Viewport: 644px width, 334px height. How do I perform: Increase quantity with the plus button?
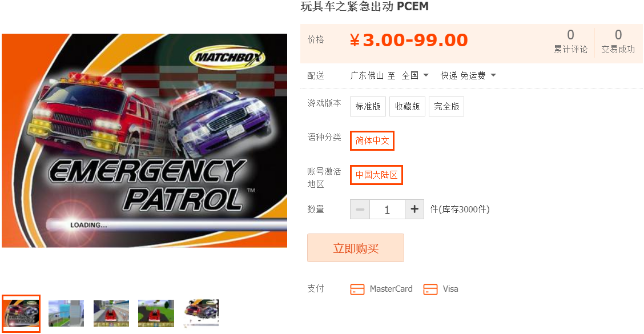pyautogui.click(x=414, y=210)
